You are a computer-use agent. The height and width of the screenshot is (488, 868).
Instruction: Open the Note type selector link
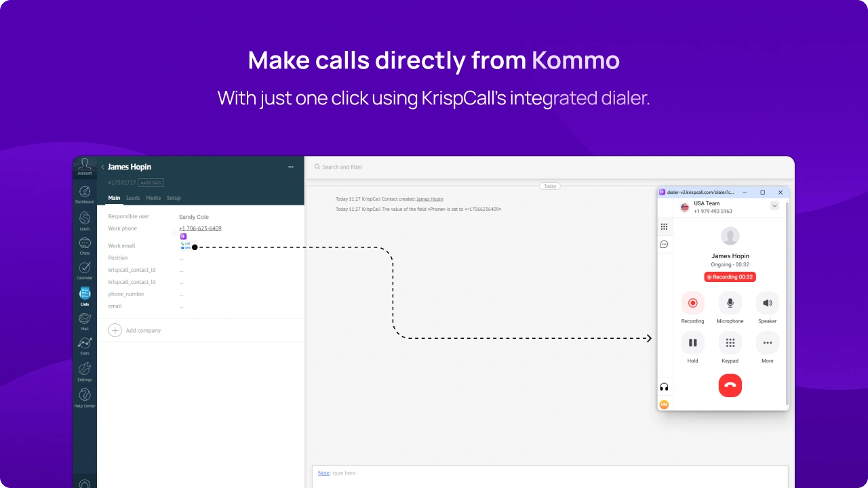323,473
